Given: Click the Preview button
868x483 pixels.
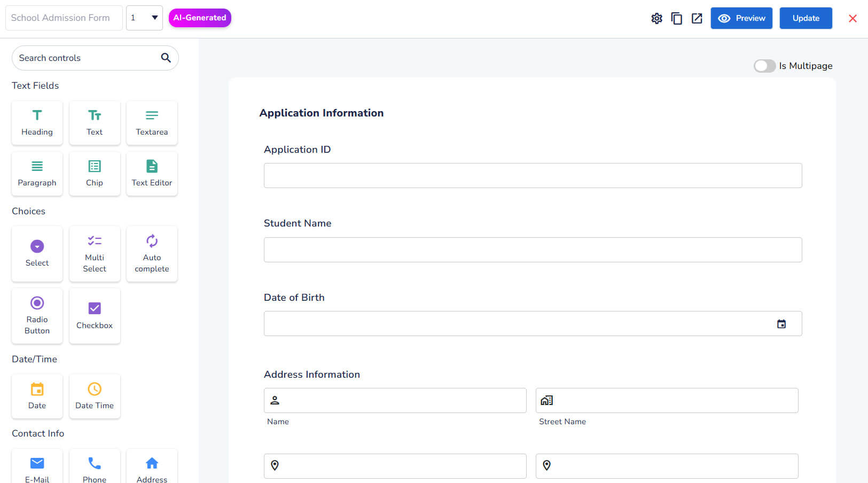Looking at the screenshot, I should [741, 18].
